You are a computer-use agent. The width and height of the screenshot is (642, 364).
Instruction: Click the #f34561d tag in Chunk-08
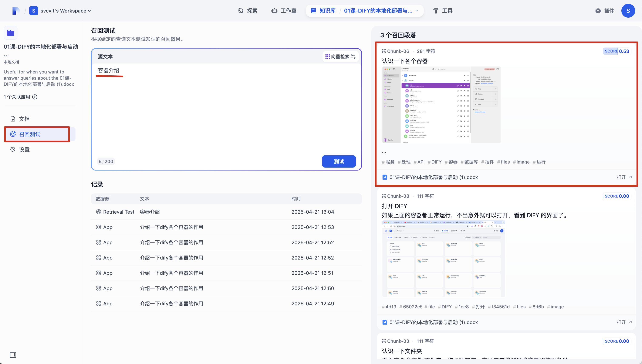tap(499, 307)
